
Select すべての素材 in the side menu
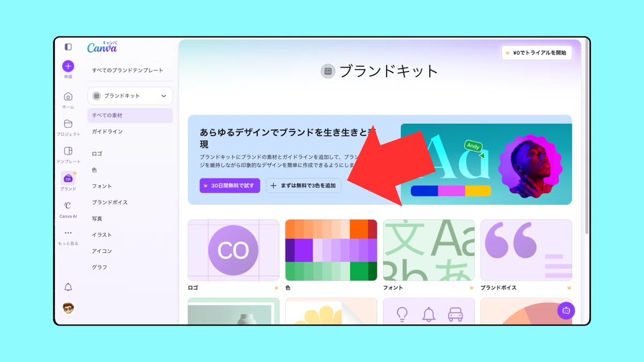[x=130, y=115]
